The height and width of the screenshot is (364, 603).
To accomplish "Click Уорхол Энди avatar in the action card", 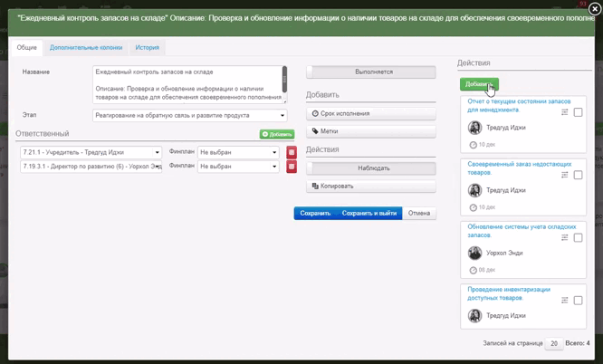I will [x=475, y=253].
